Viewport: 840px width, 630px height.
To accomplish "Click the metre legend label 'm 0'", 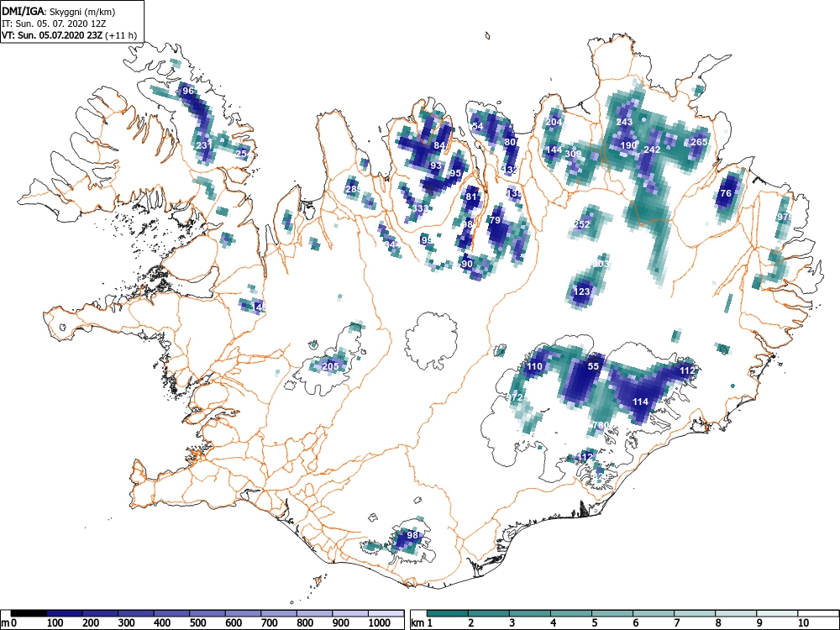I will click(x=9, y=622).
